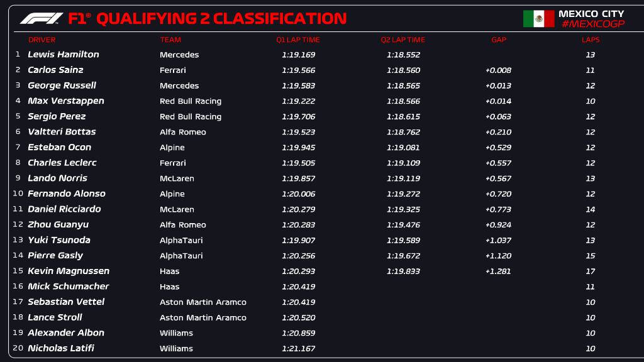The image size is (644, 362).
Task: Click the Qualifying 2 Classification title
Action: point(221,19)
